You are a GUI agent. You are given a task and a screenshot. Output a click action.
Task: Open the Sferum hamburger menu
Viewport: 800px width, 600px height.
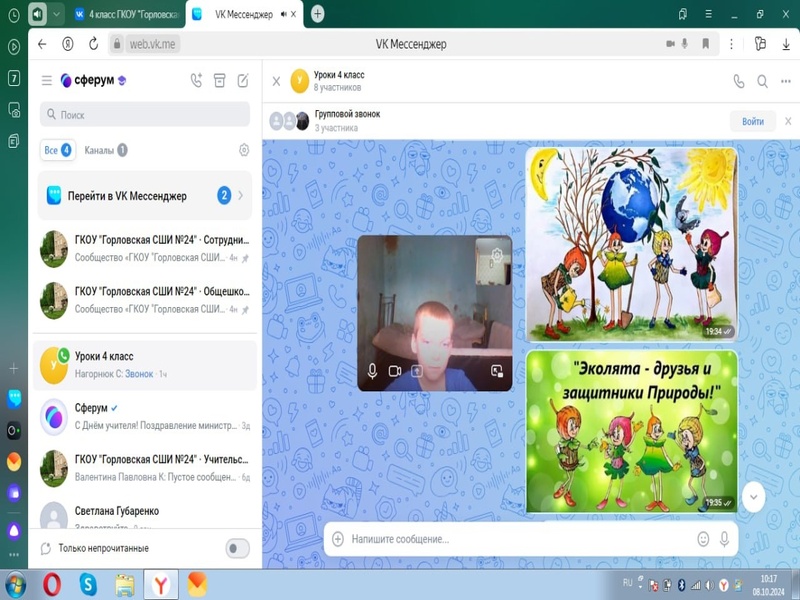(x=46, y=80)
